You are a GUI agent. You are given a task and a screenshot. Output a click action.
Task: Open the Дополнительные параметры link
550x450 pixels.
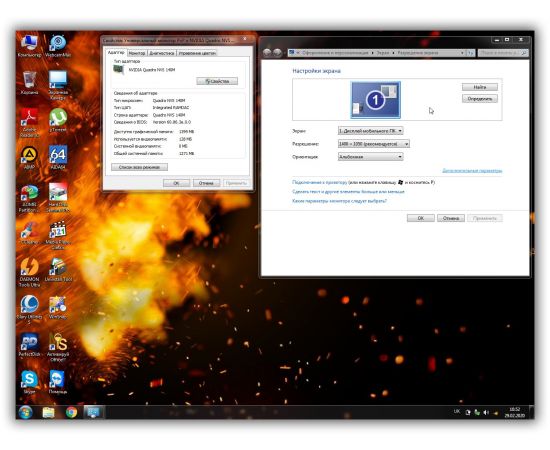[472, 171]
